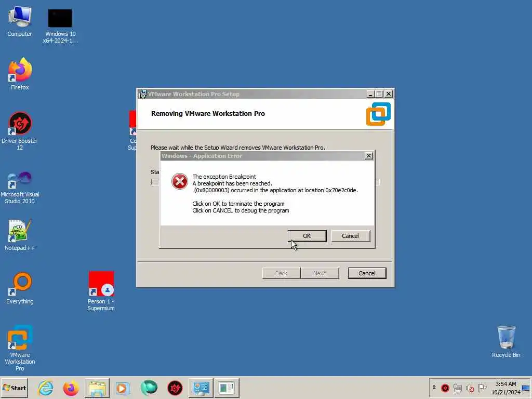Open the muted volume tray icon
Image resolution: width=532 pixels, height=399 pixels.
pyautogui.click(x=470, y=388)
